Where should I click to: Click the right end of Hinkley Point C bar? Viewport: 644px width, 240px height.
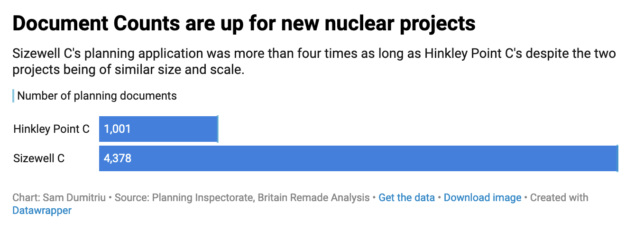click(x=217, y=129)
